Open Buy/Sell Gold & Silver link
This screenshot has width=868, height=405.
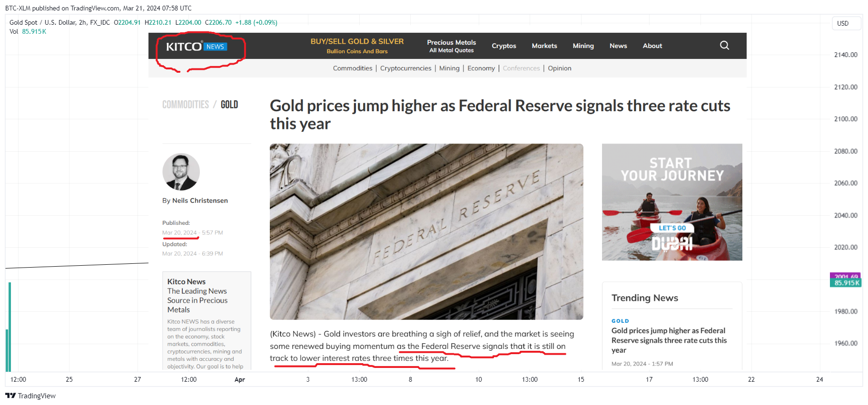tap(357, 46)
